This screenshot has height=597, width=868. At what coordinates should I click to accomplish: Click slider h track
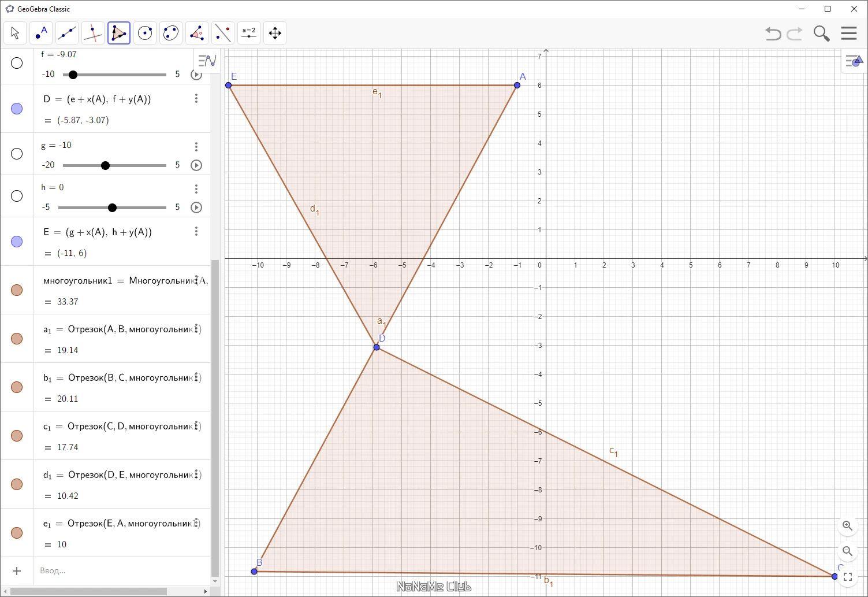pyautogui.click(x=112, y=207)
